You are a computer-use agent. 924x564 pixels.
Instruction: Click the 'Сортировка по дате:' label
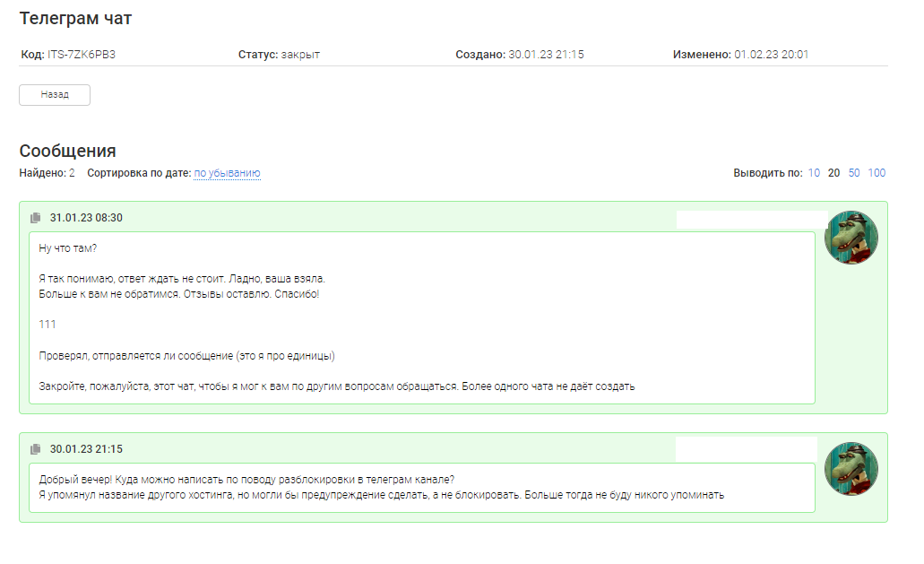pyautogui.click(x=139, y=173)
